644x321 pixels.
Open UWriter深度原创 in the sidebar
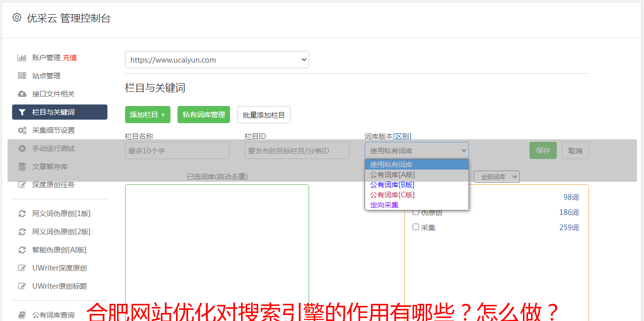point(60,268)
